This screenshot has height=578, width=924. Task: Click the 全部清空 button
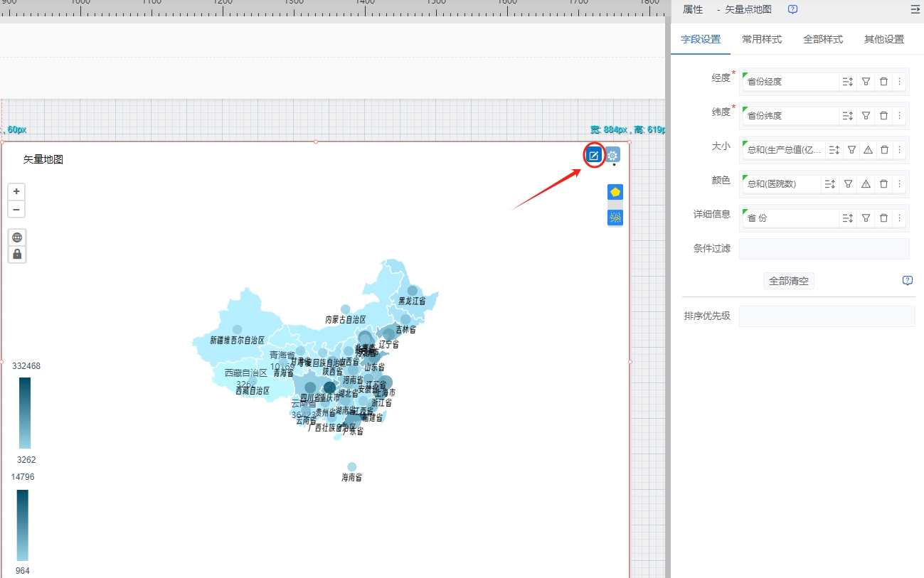(x=788, y=281)
